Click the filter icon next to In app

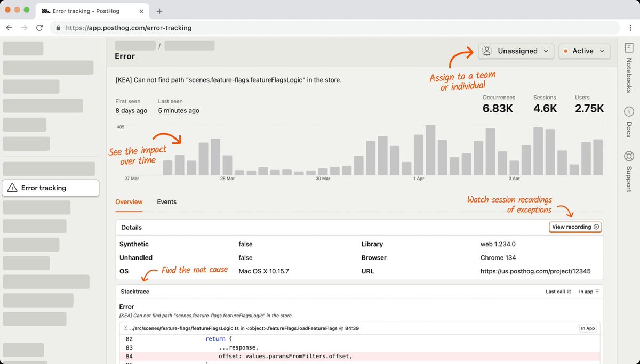coord(597,292)
